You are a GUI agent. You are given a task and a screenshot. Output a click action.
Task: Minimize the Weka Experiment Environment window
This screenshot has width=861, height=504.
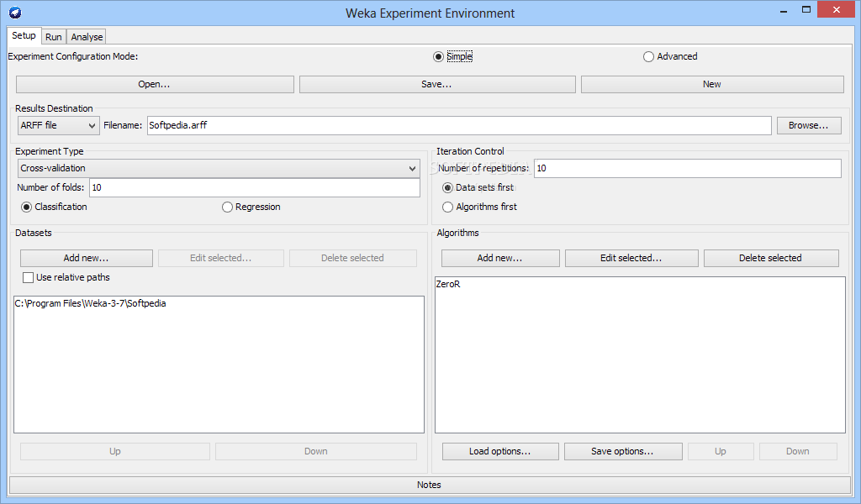[x=784, y=10]
